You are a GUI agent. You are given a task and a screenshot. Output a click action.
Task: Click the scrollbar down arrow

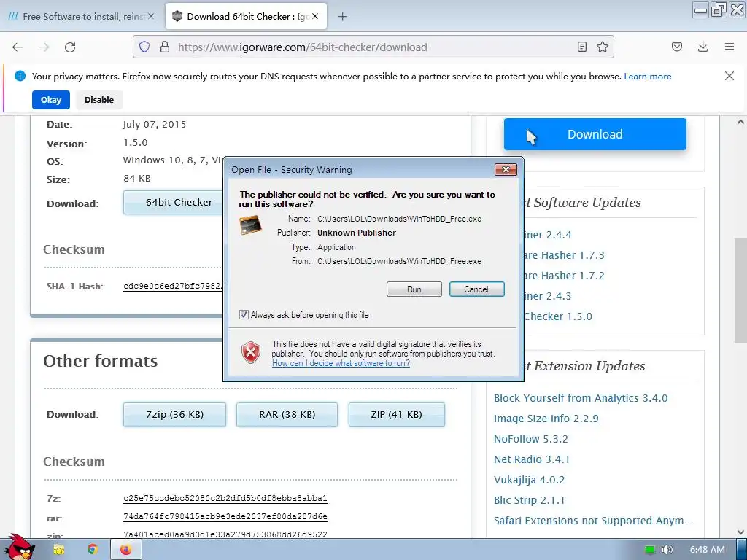740,532
